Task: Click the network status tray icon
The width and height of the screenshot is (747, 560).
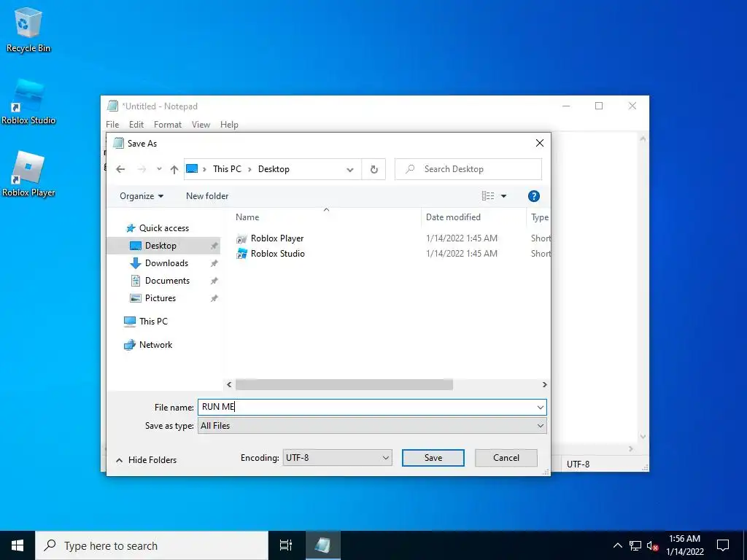Action: pos(635,545)
